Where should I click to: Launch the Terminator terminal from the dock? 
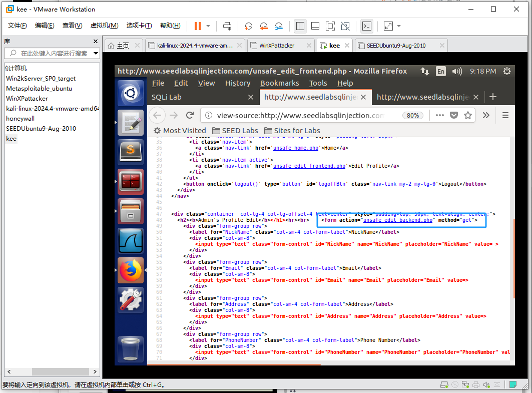click(x=131, y=182)
